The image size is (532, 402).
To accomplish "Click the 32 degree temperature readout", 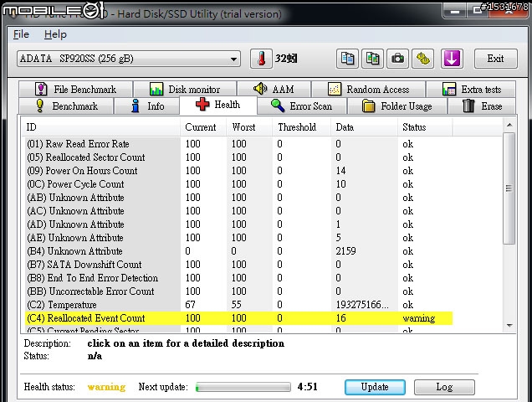I will click(x=286, y=59).
